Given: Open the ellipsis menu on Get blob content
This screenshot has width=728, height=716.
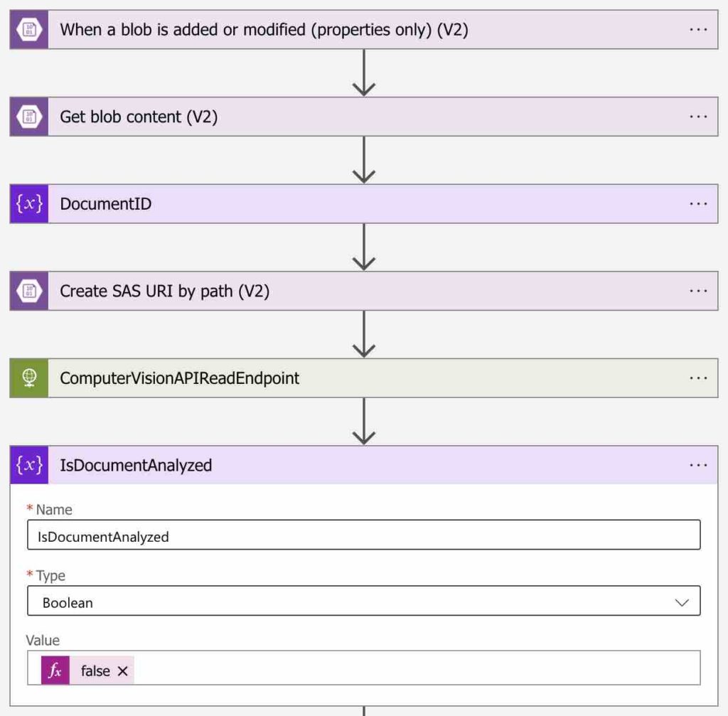Looking at the screenshot, I should (x=700, y=117).
